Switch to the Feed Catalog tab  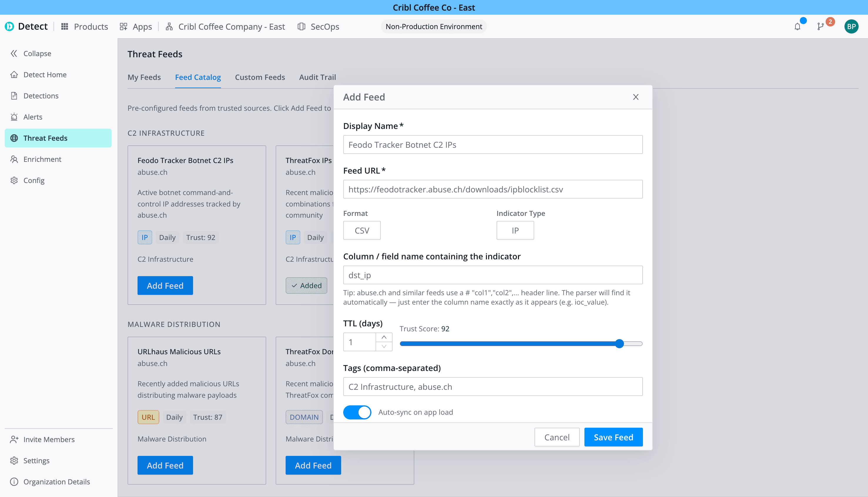point(198,77)
